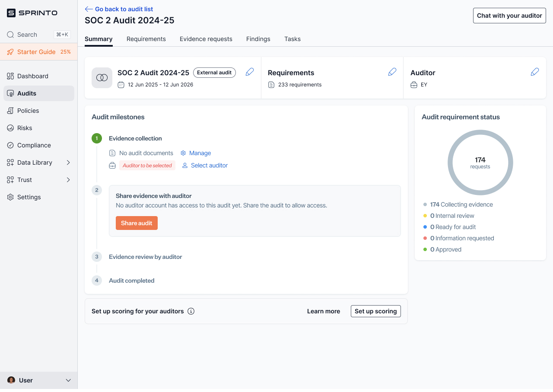Open the Findings tab
Image resolution: width=553 pixels, height=392 pixels.
pyautogui.click(x=258, y=39)
